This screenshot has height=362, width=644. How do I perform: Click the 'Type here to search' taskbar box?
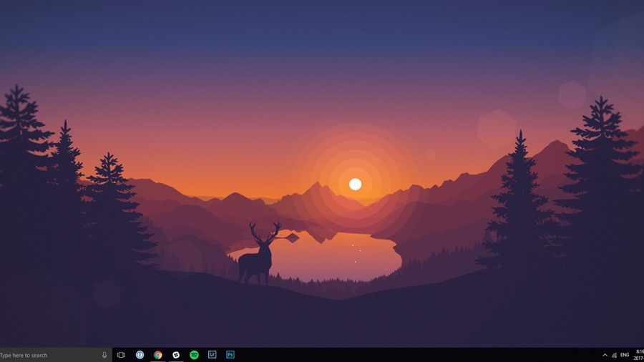[55, 355]
